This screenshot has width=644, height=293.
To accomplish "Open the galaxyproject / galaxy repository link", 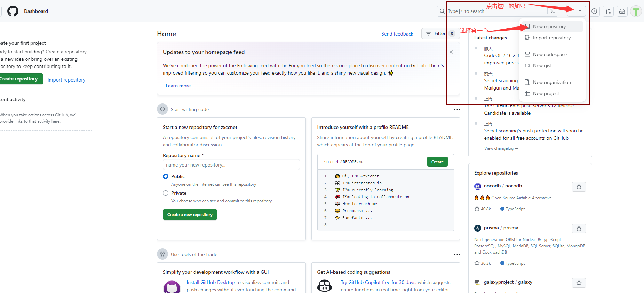I will [508, 282].
